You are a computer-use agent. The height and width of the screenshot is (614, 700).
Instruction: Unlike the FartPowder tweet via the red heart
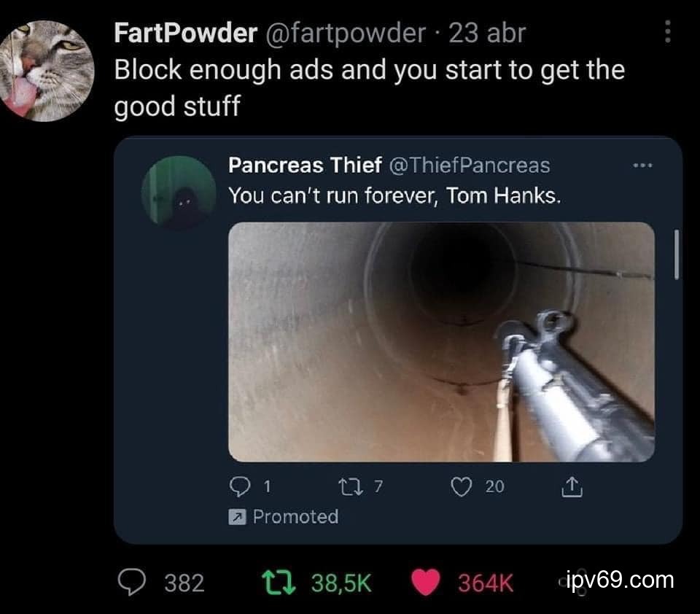(x=425, y=583)
